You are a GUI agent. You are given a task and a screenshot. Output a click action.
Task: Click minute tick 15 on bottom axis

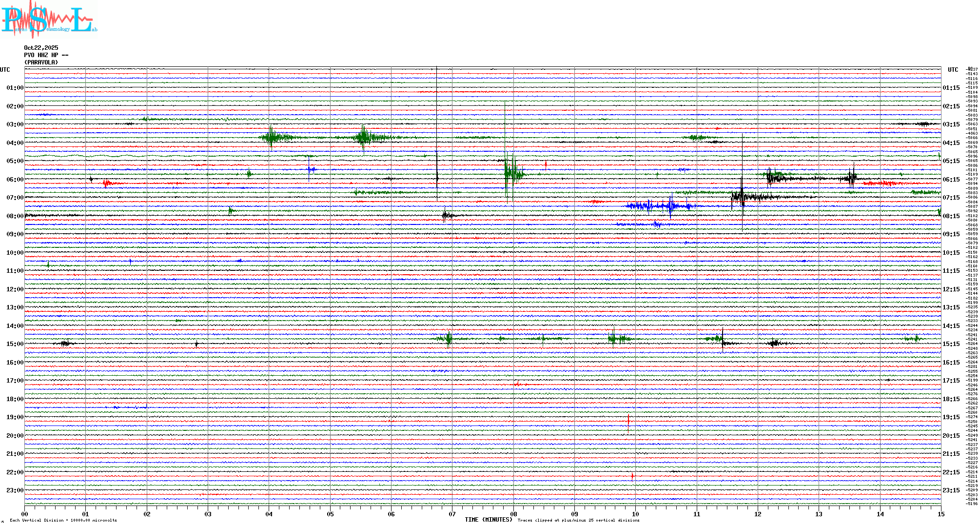[941, 514]
